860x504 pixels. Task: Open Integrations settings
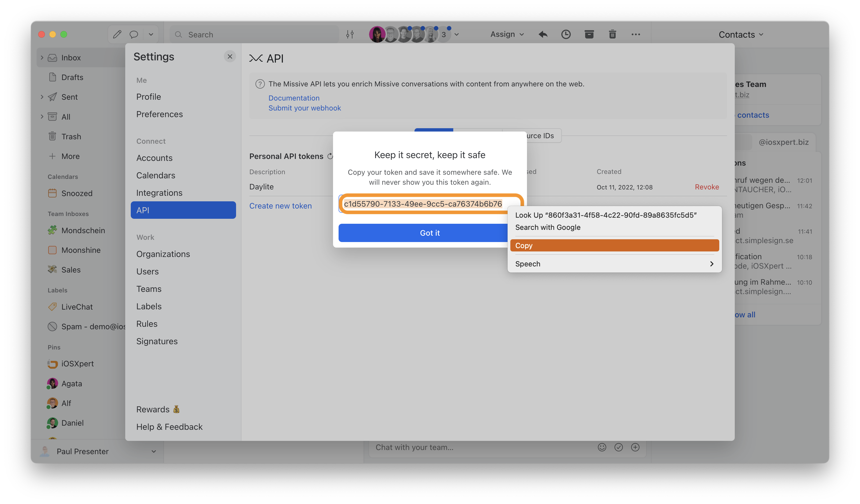(x=159, y=193)
